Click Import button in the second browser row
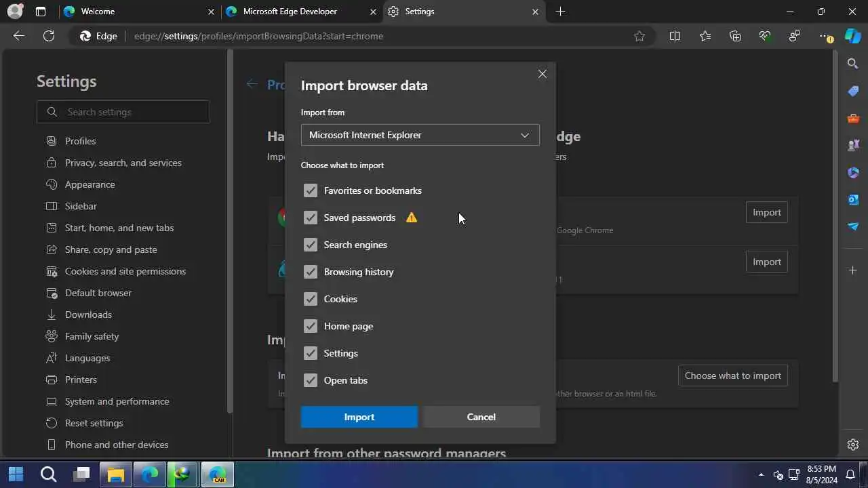 767,262
